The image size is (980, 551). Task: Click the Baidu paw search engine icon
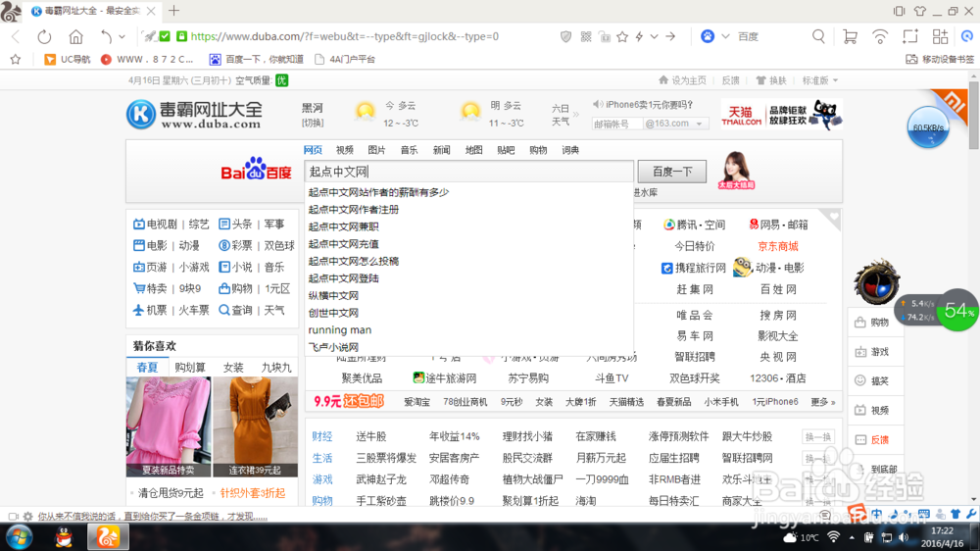(x=708, y=37)
